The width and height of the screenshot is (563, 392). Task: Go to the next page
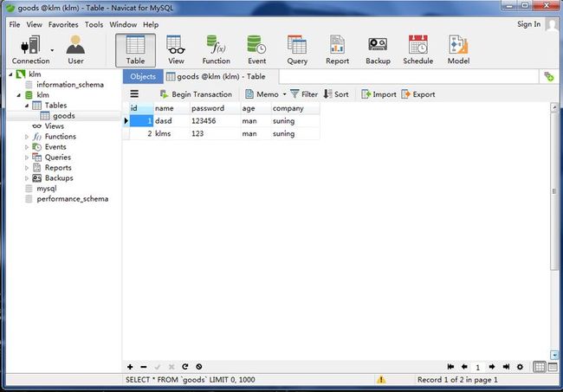click(492, 367)
